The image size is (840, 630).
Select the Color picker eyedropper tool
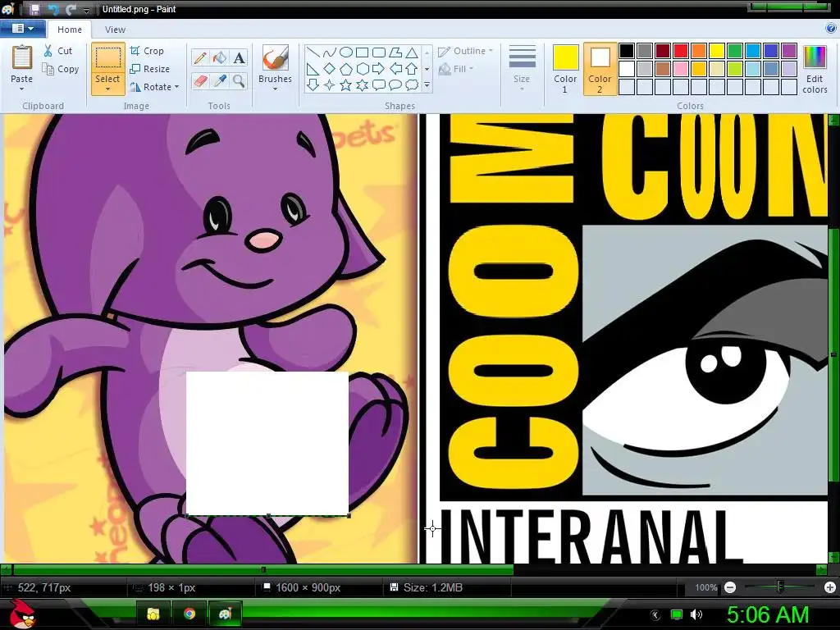[220, 81]
